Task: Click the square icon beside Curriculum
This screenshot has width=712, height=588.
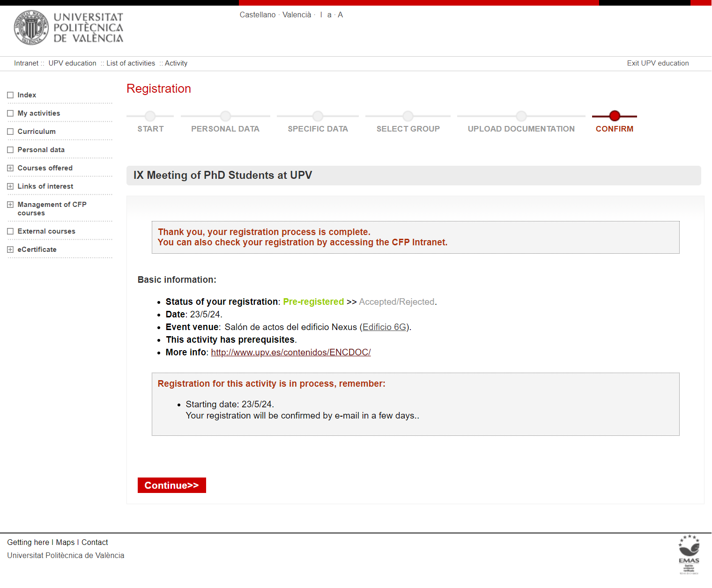Action: click(10, 132)
